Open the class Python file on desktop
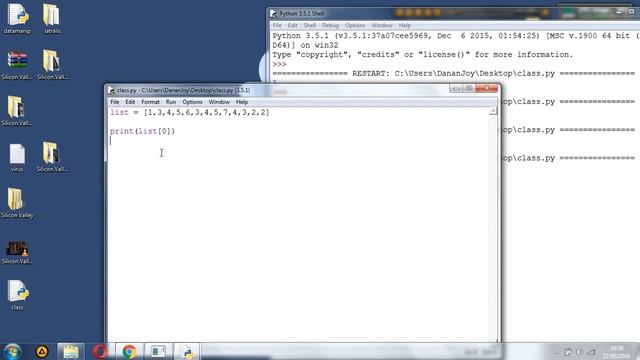Screen dimensions: 640x360 pos(17,295)
